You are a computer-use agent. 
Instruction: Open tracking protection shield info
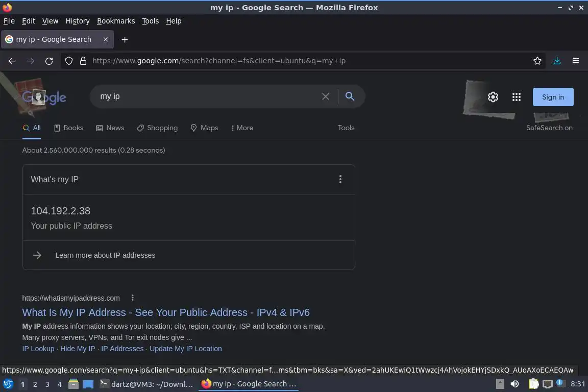coord(68,61)
